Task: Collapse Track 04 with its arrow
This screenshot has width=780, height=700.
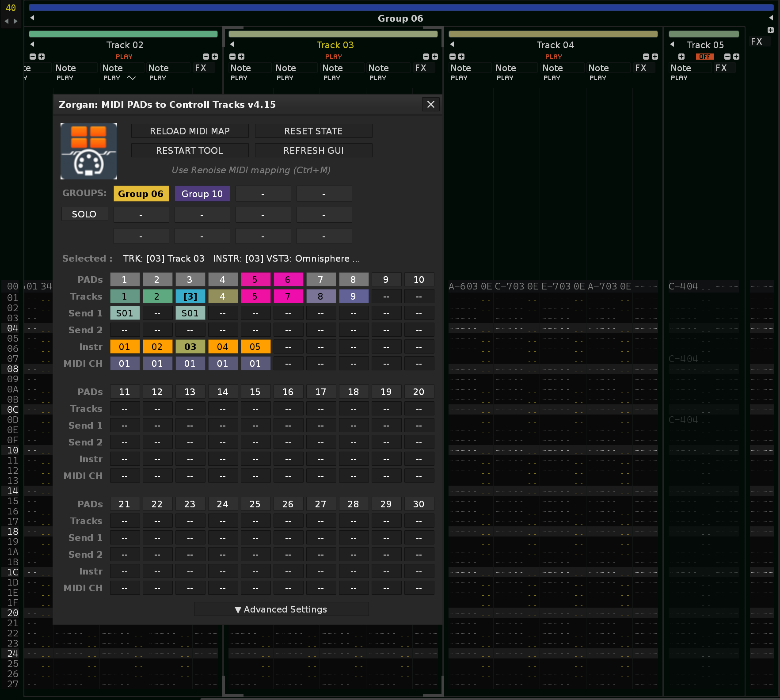Action: click(x=452, y=44)
